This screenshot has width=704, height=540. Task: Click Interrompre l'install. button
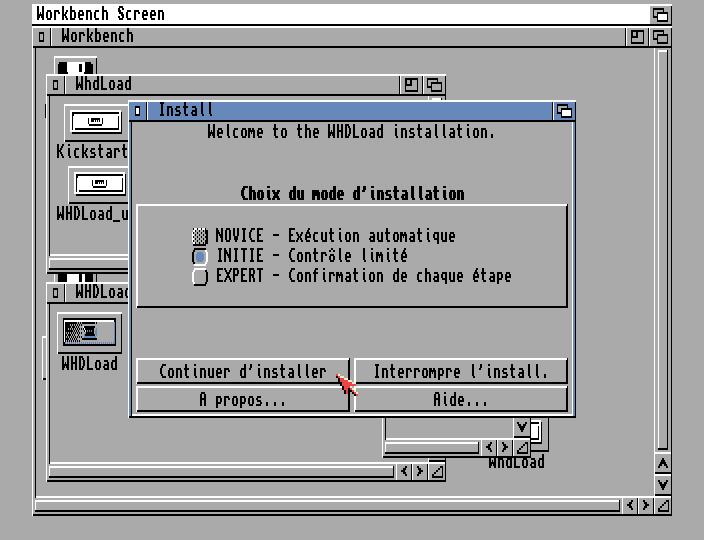coord(461,371)
